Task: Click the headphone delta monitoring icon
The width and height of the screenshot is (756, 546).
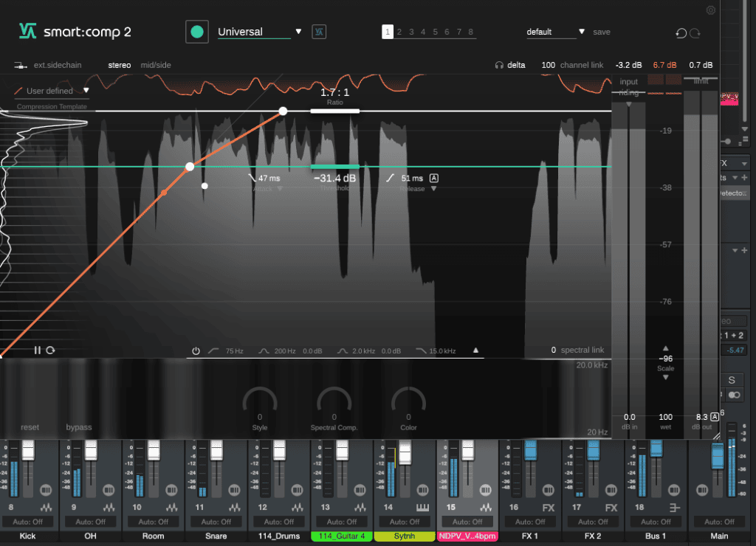Action: [x=501, y=65]
